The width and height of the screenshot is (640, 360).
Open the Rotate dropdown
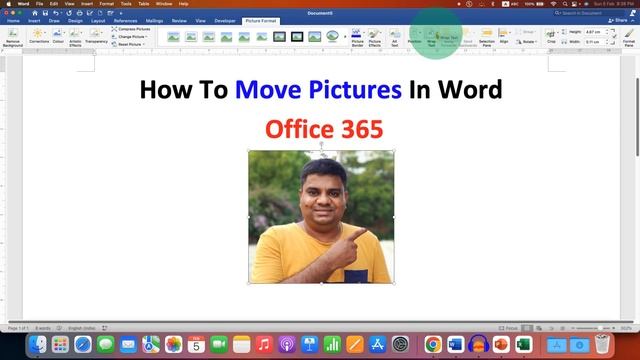coord(527,42)
